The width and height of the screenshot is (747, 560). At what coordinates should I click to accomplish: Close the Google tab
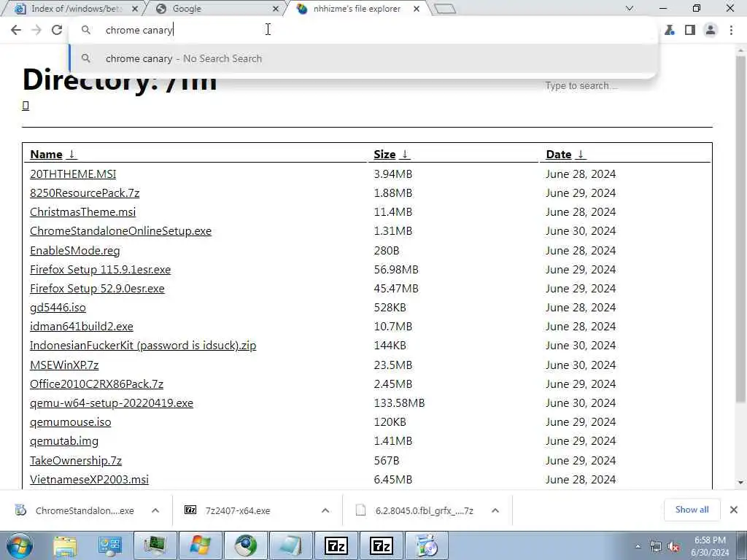(x=275, y=9)
